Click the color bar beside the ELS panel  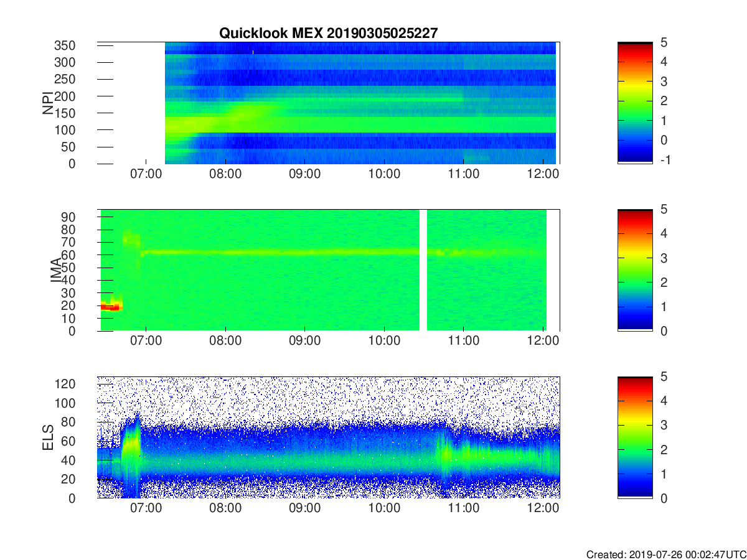pos(635,437)
